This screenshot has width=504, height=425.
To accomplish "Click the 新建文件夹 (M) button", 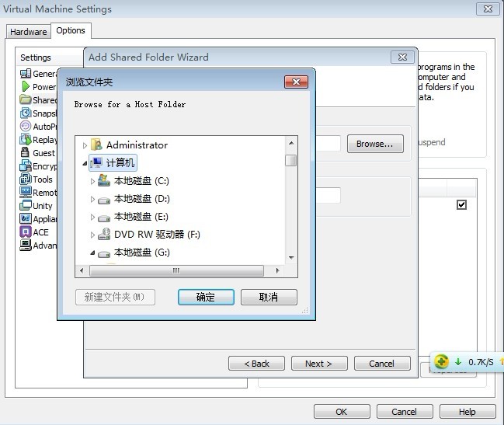I will point(115,297).
